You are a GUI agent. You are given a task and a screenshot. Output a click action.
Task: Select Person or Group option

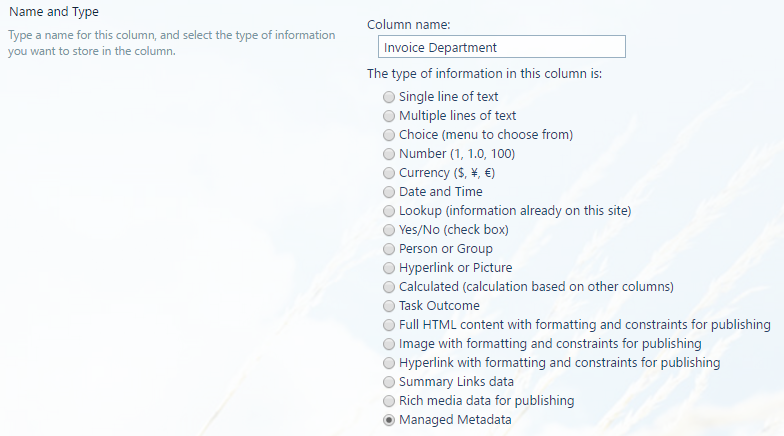point(389,249)
